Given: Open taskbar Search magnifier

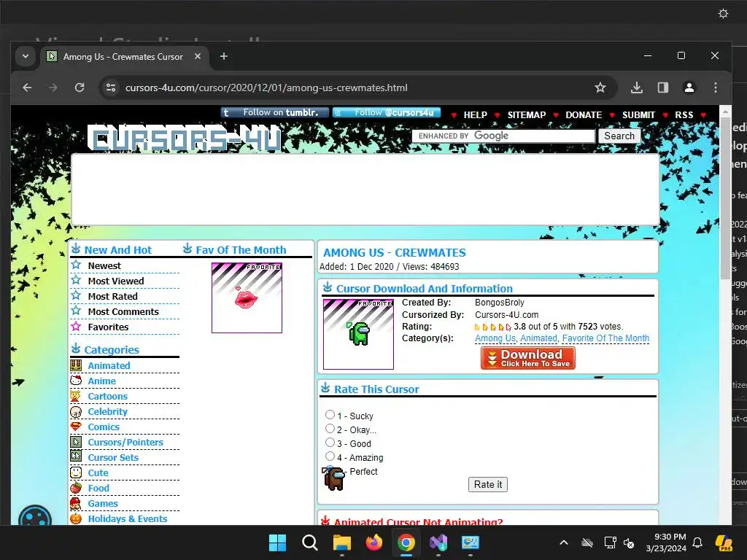Looking at the screenshot, I should (309, 542).
